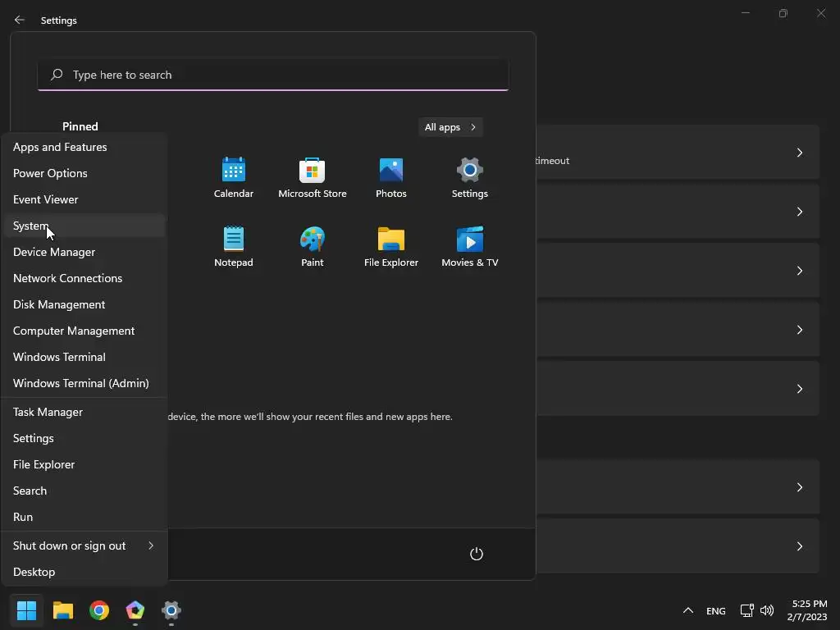This screenshot has height=630, width=840.
Task: Open File Explorer from the pinned grid
Action: 391,246
